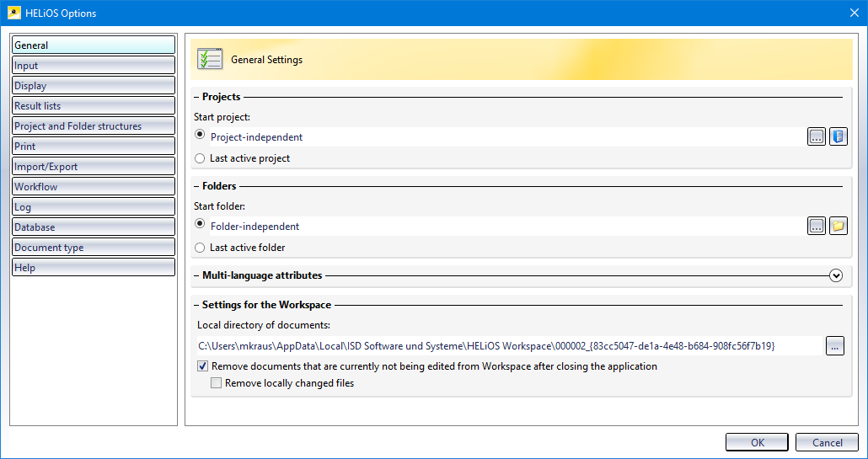Open the General category
The image size is (868, 459).
94,45
